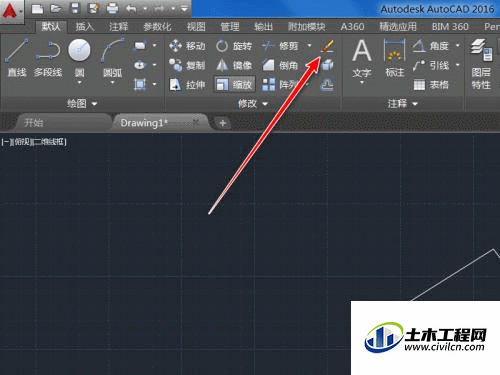The width and height of the screenshot is (500, 375).
Task: Expand the 修改 panel
Action: tap(253, 104)
